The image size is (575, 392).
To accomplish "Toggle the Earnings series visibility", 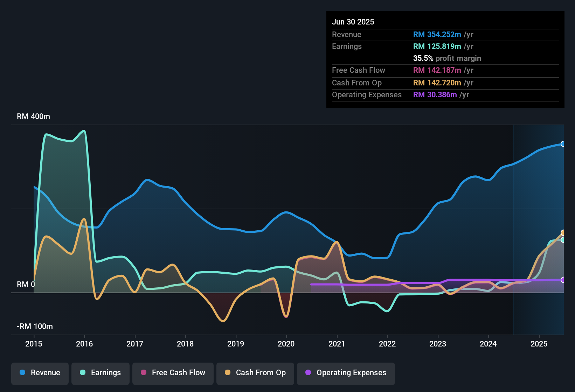I will (x=101, y=373).
